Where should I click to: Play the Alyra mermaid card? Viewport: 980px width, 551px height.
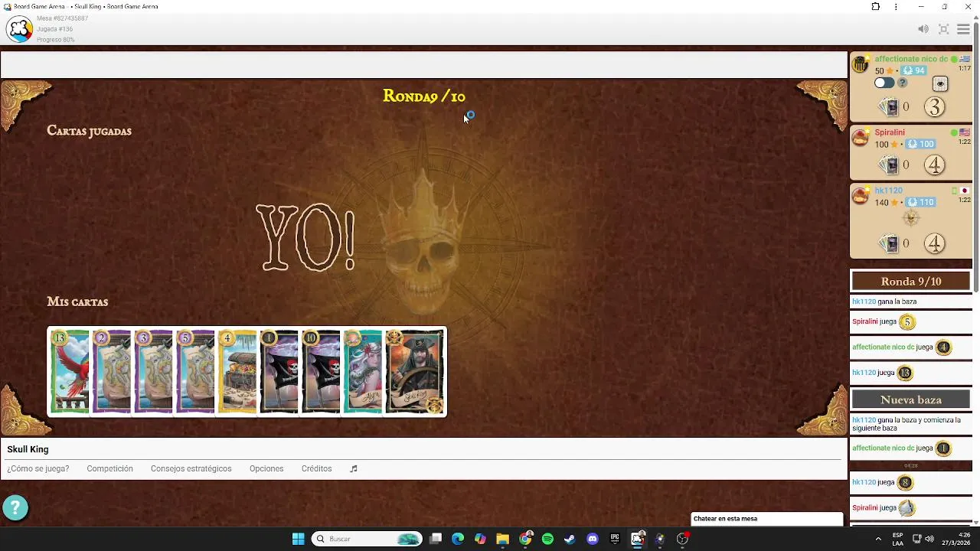click(363, 372)
